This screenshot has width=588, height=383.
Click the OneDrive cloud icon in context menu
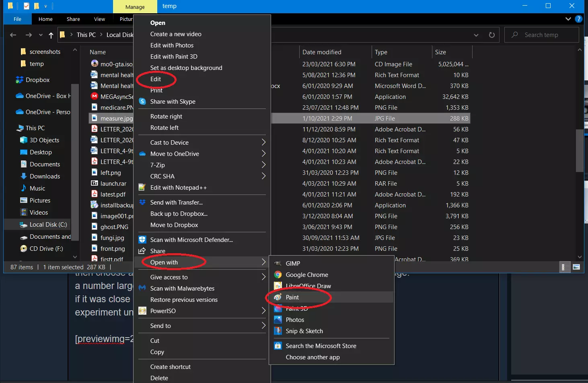[142, 154]
